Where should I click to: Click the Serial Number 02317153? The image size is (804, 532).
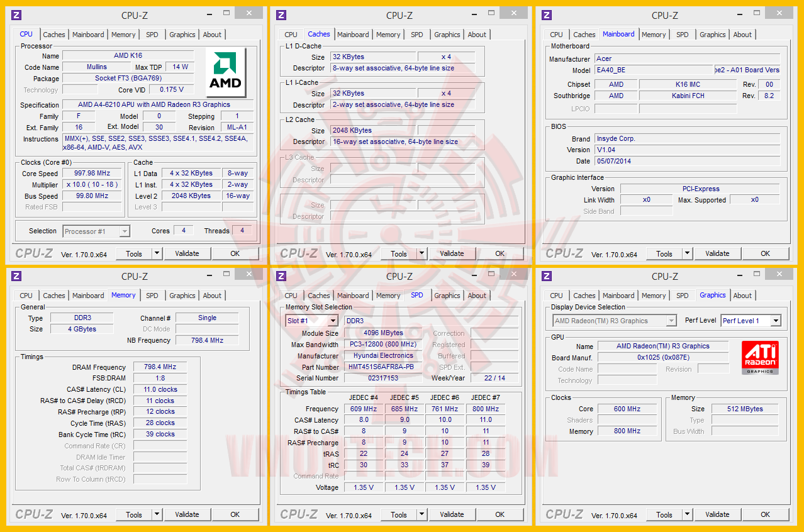point(384,378)
